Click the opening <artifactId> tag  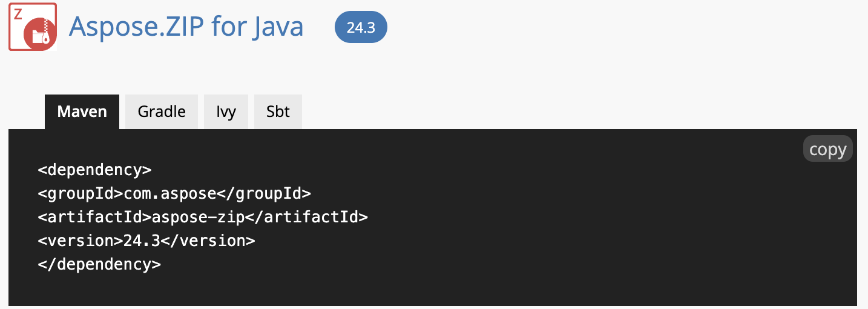[x=94, y=217]
